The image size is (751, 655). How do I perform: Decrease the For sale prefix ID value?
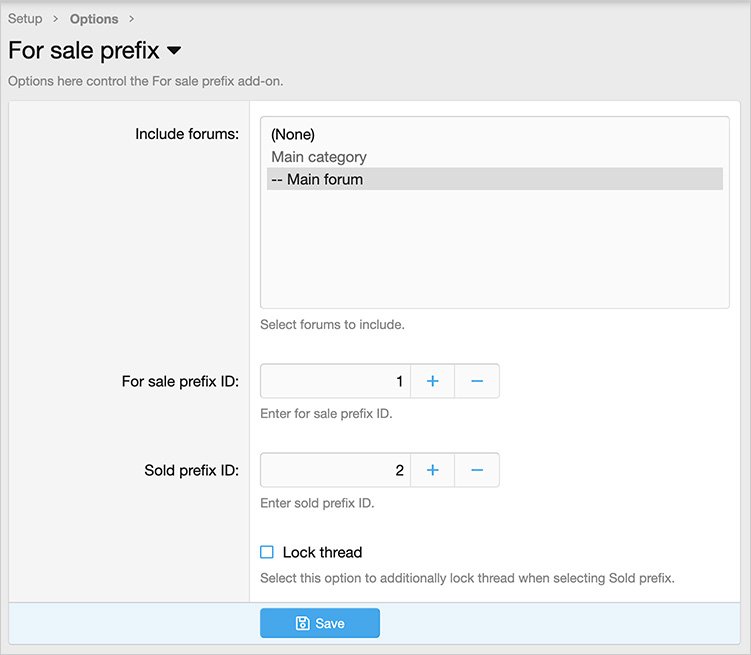[x=477, y=381]
